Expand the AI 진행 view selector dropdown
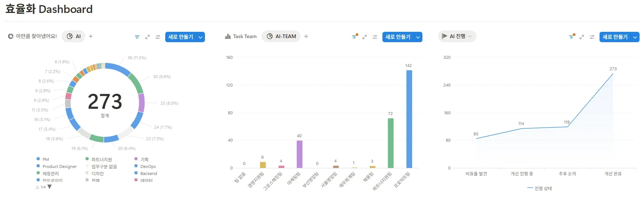Viewport: 644px width, 202px height. [x=470, y=36]
